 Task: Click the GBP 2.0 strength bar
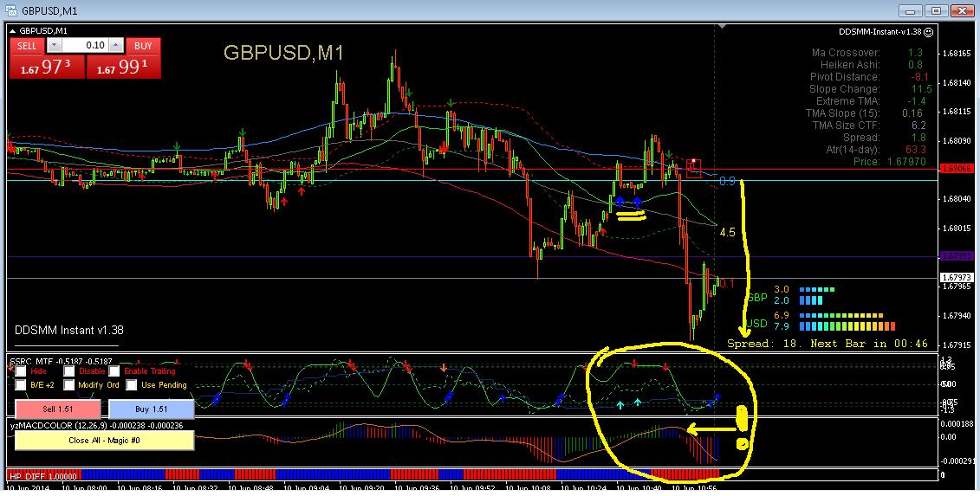coord(811,300)
